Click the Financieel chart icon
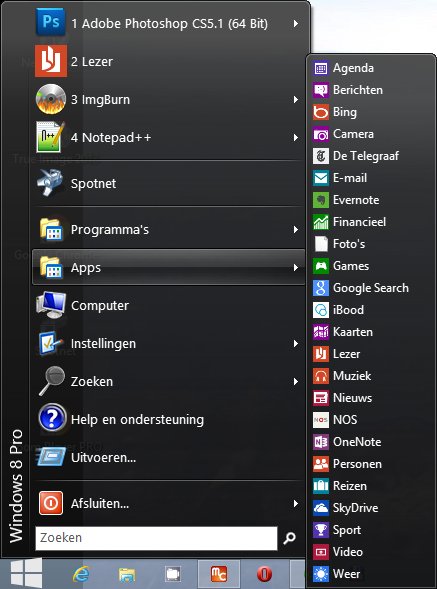The height and width of the screenshot is (589, 437). tap(321, 222)
